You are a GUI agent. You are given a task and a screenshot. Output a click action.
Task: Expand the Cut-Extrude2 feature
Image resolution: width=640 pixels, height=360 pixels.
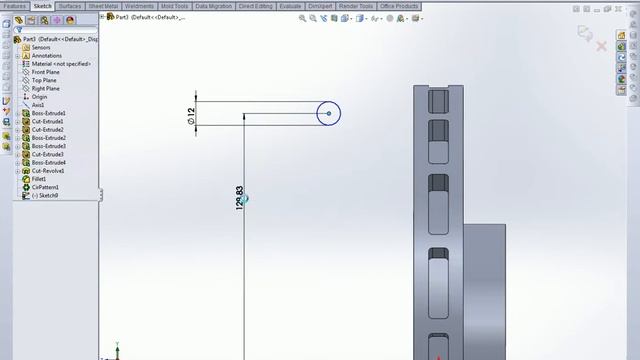[x=18, y=130]
